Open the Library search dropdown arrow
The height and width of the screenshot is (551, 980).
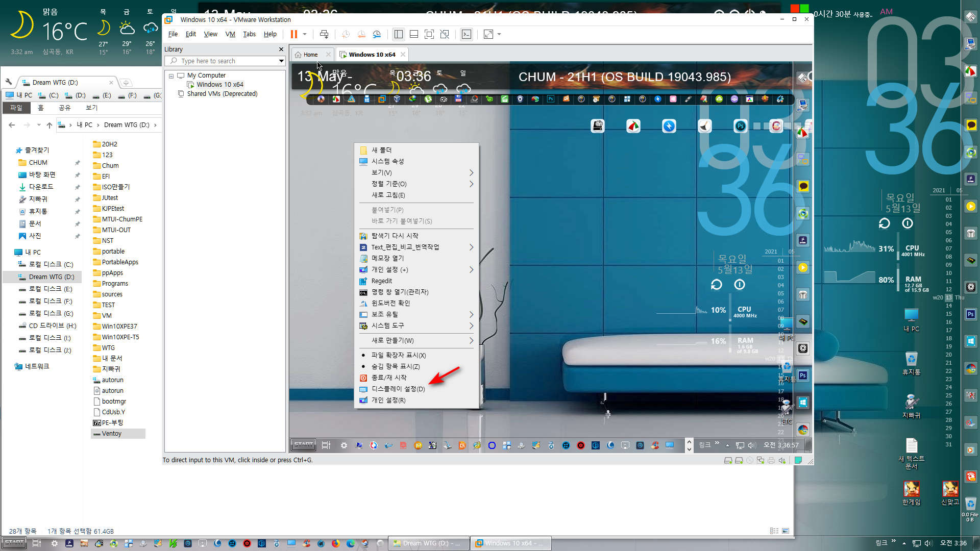pos(281,61)
